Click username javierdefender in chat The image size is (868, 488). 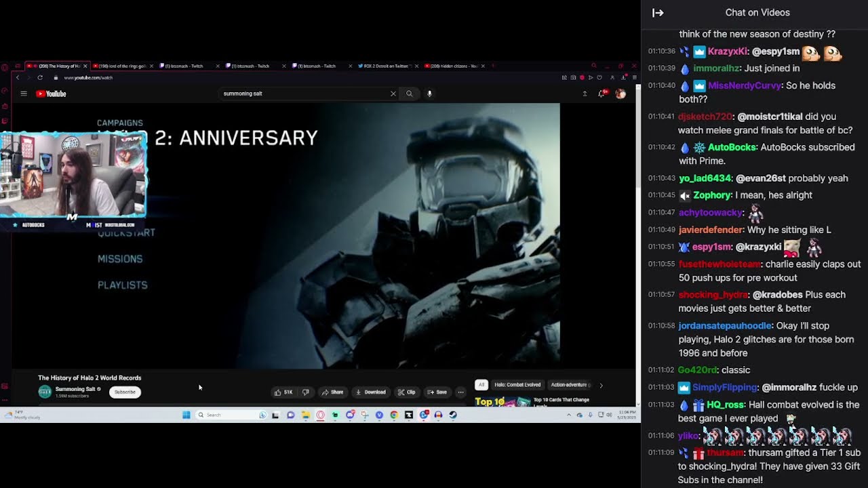[x=711, y=230]
